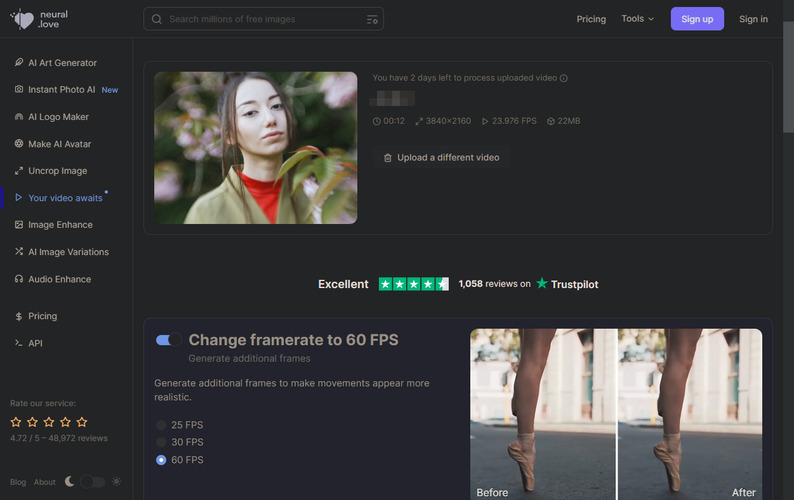
Task: Rate service with the first star
Action: 16,421
